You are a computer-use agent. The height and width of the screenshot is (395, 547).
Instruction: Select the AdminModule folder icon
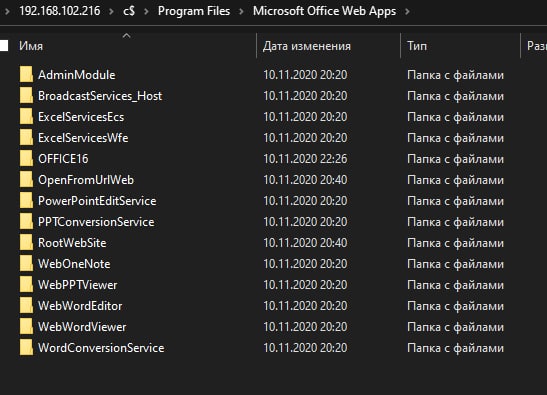[26, 74]
